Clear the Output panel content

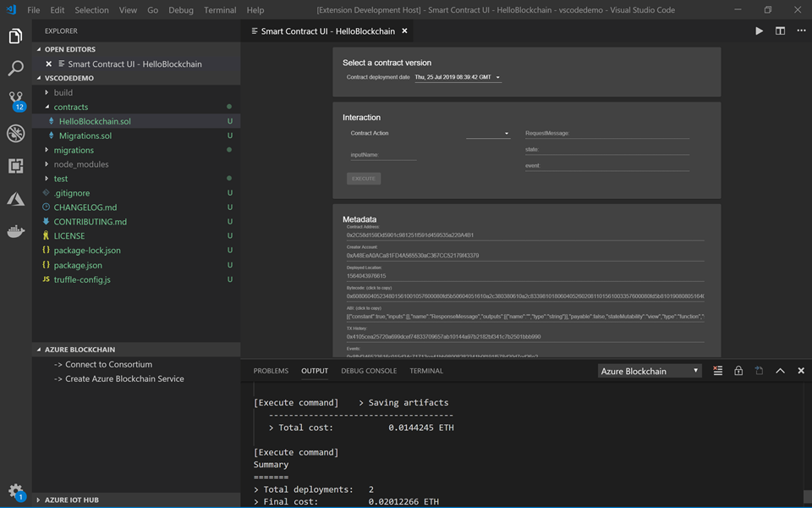(x=717, y=370)
